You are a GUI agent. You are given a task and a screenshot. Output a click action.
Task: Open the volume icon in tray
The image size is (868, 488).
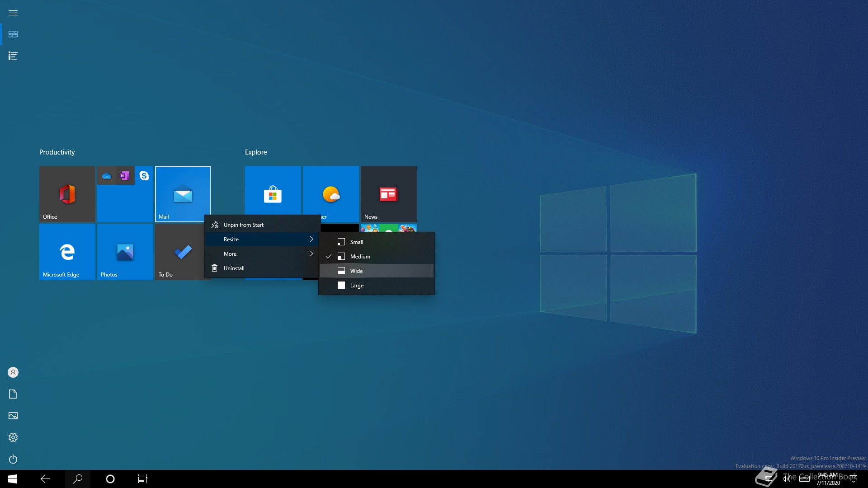click(x=787, y=479)
